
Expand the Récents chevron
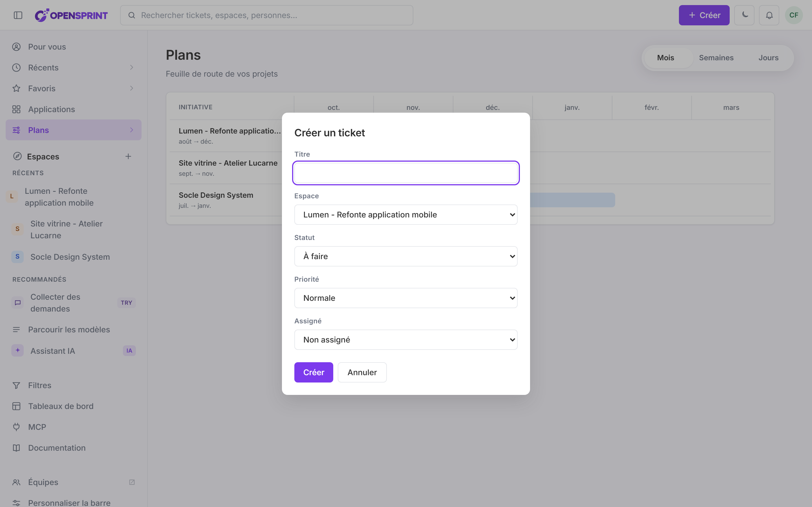click(132, 67)
